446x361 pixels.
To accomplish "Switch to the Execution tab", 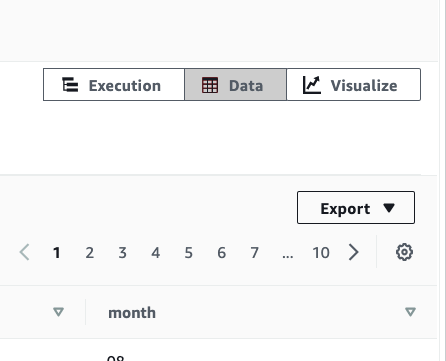I will pos(114,84).
